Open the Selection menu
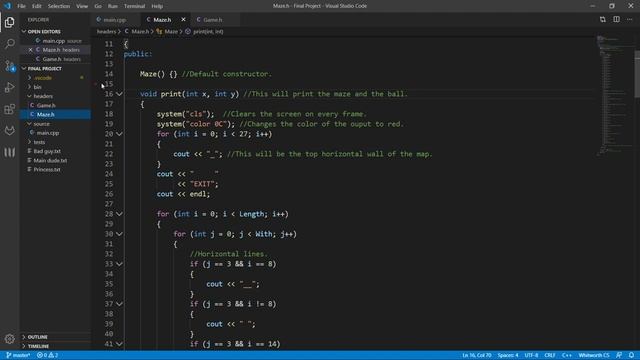Image resolution: width=640 pixels, height=360 pixels. point(59,6)
